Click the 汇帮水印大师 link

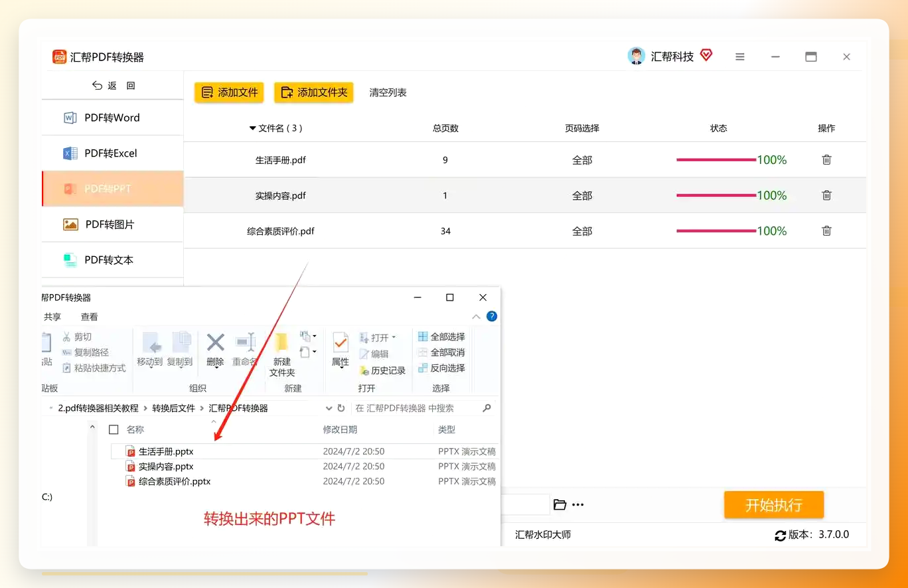(543, 534)
